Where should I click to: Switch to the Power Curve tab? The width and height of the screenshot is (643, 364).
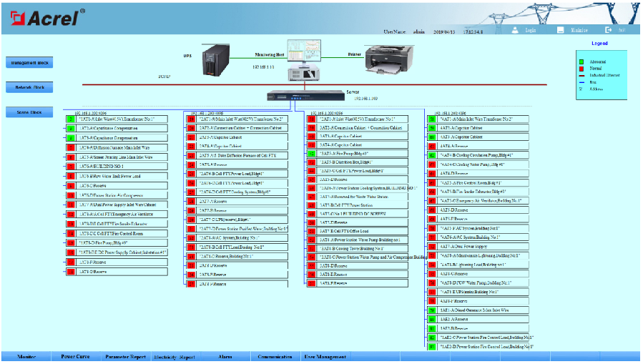(75, 356)
